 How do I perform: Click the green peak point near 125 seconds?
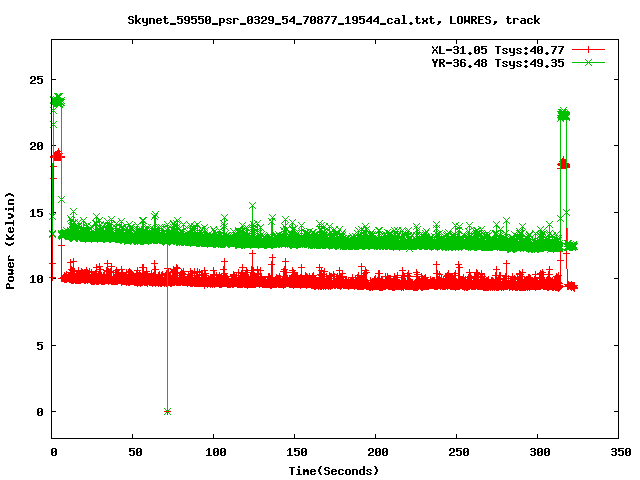point(252,206)
